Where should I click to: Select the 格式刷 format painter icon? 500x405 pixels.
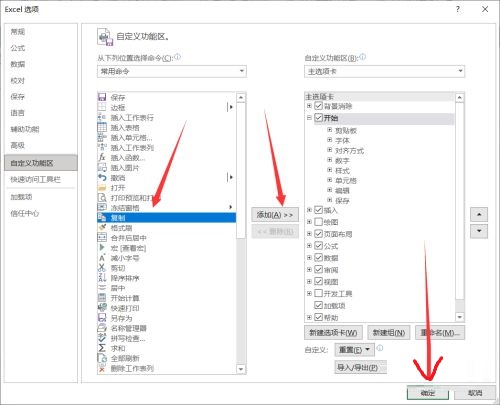coord(102,228)
